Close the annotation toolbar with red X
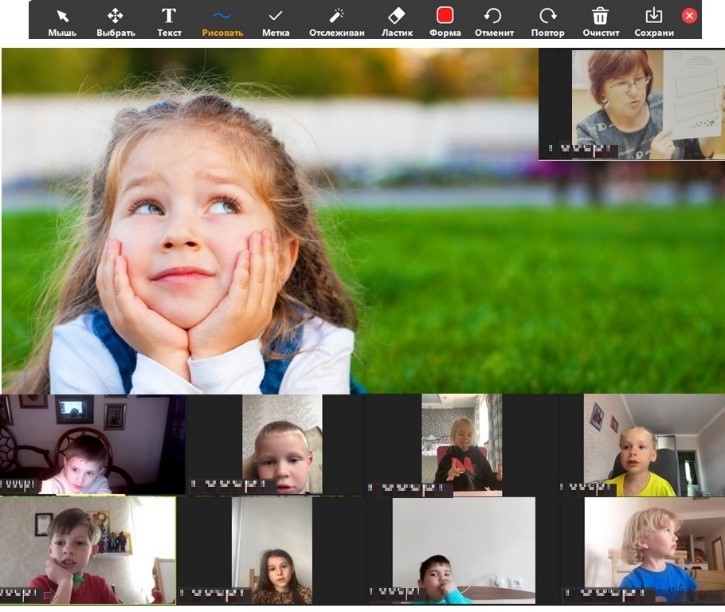Screen dimensions: 725x612 point(689,16)
